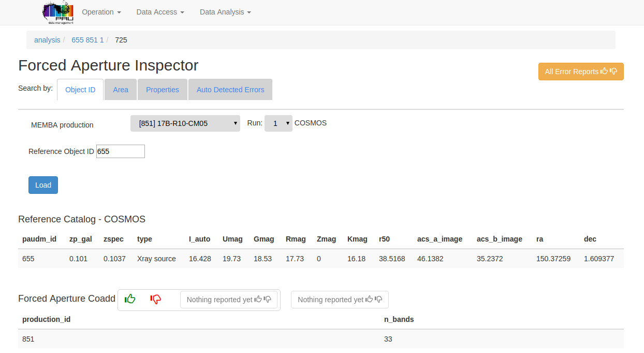
Task: Click first Nothing reported yet button
Action: pyautogui.click(x=229, y=300)
